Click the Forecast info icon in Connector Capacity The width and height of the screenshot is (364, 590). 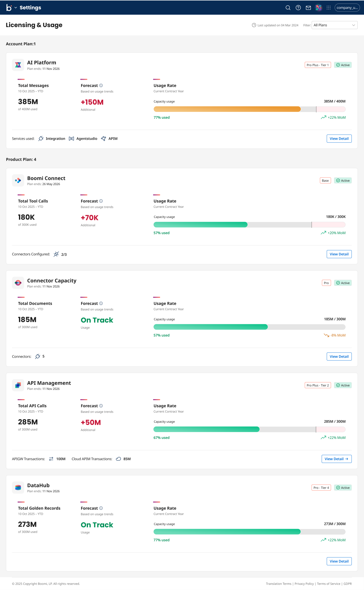[x=101, y=303]
